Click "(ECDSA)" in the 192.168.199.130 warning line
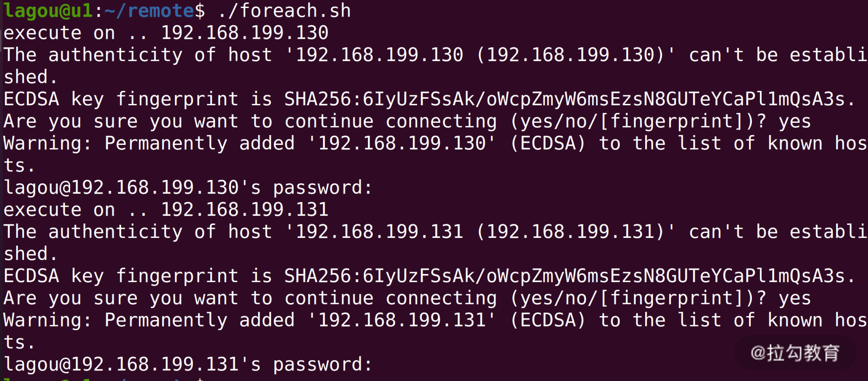 [x=547, y=143]
